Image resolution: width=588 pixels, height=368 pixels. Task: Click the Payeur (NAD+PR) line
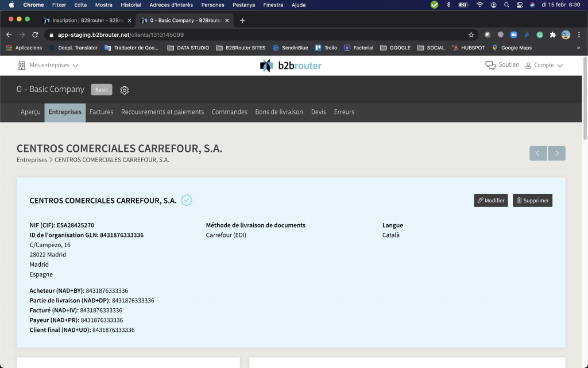(x=76, y=320)
